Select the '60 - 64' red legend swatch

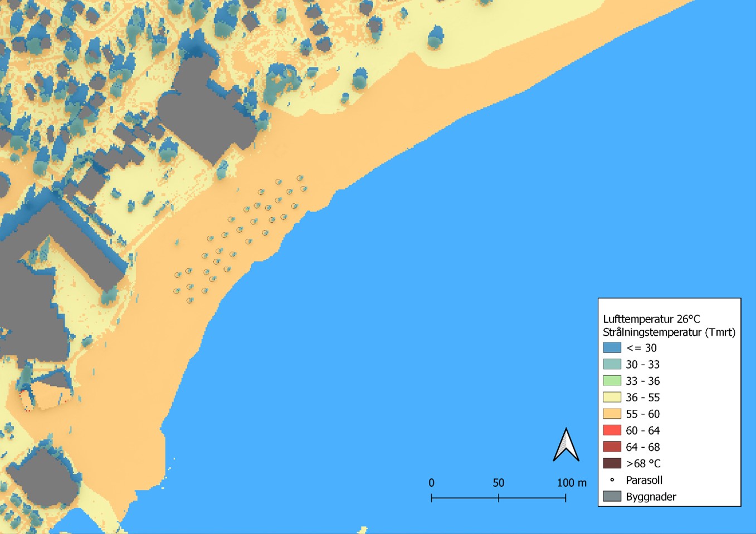[612, 430]
